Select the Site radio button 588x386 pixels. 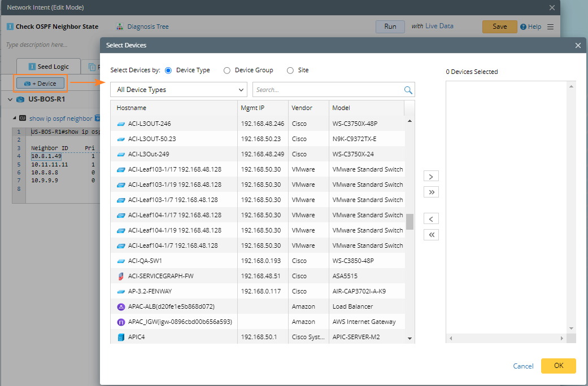tap(290, 71)
